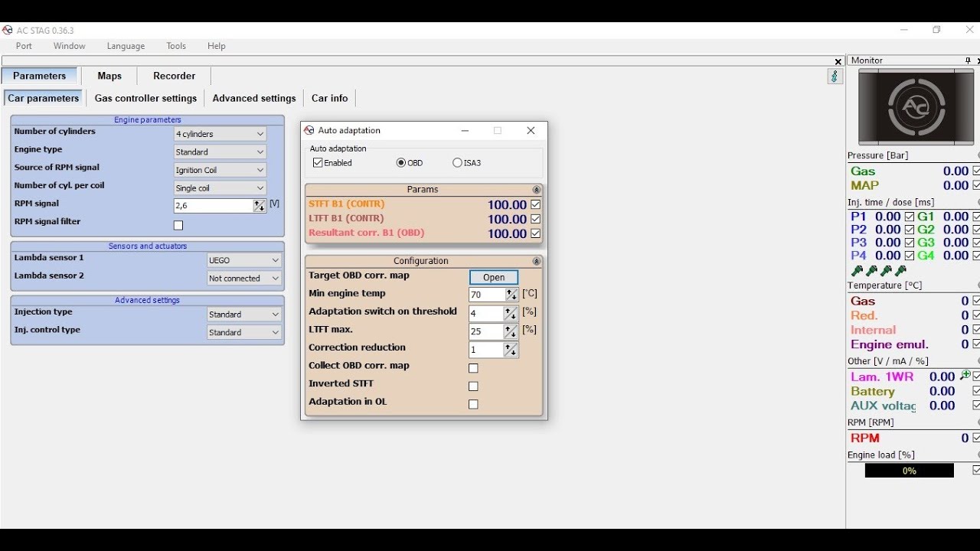980x551 pixels.
Task: Pin the Monitor panel with pushpin icon
Action: (x=967, y=60)
